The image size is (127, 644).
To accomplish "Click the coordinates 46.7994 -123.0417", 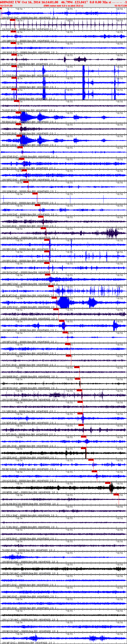I will [x=75, y=2].
